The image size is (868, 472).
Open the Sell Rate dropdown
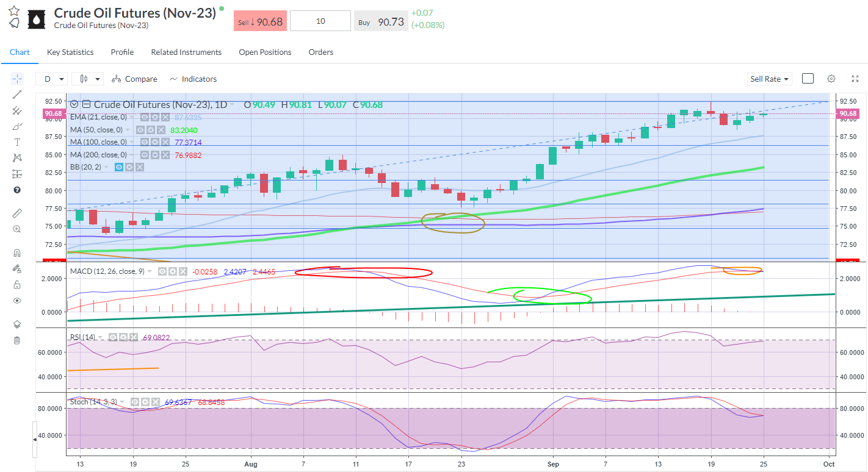click(769, 79)
